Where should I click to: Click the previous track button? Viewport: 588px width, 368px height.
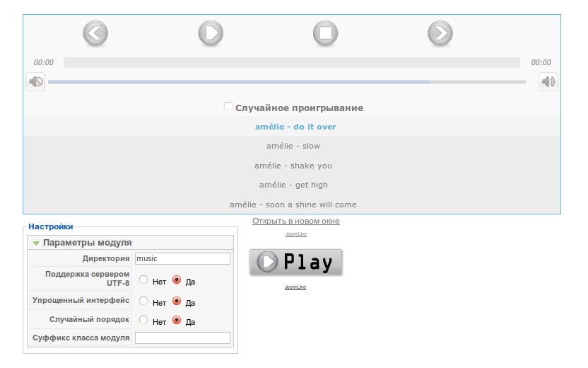(x=95, y=33)
